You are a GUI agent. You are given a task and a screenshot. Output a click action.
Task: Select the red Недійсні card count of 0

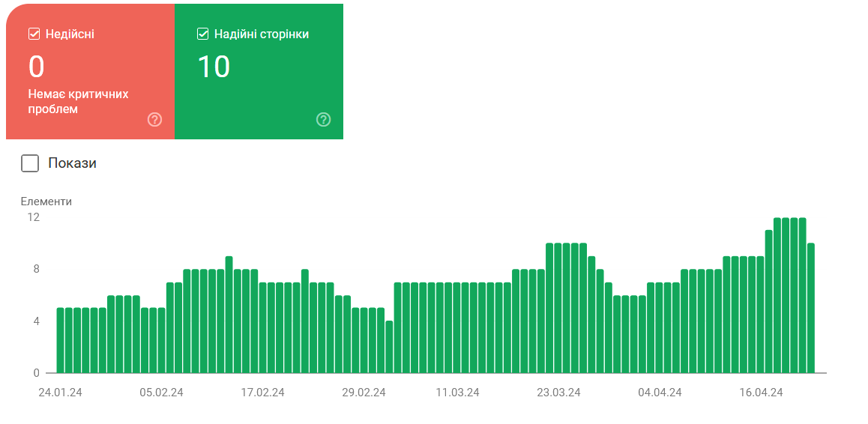[x=37, y=67]
